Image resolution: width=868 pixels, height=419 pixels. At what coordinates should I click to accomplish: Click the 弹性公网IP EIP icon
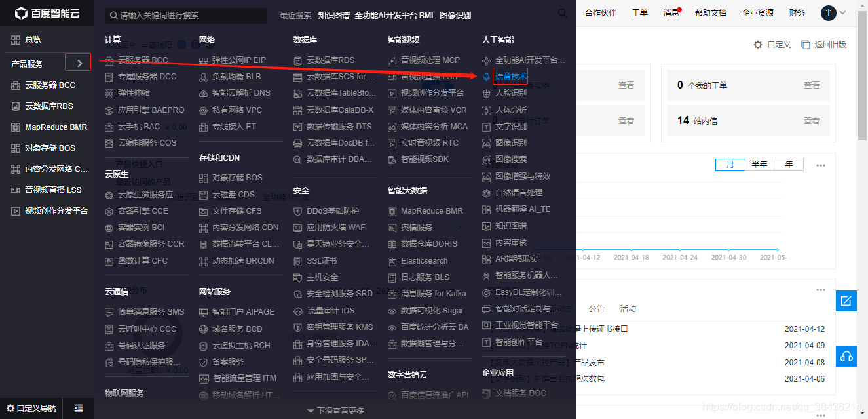(203, 60)
